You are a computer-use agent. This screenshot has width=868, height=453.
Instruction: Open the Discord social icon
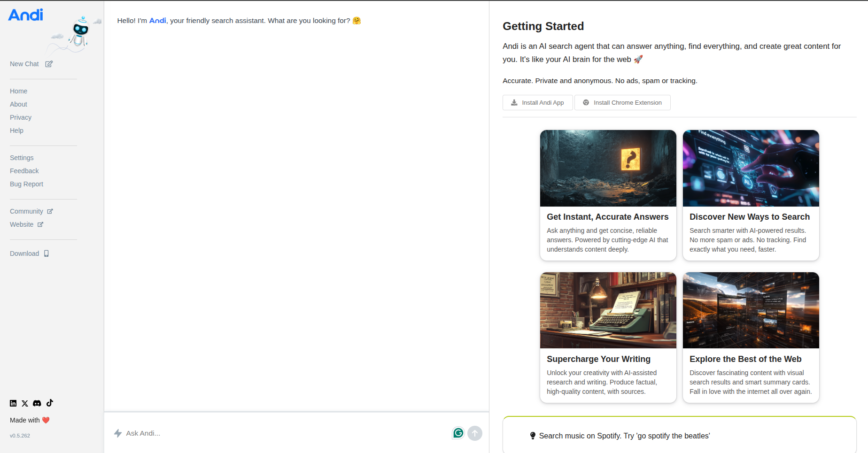(37, 403)
